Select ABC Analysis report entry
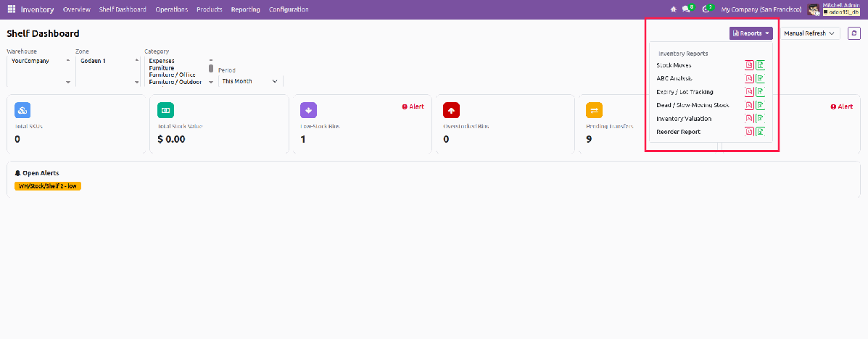Image resolution: width=868 pixels, height=339 pixels. pos(674,78)
